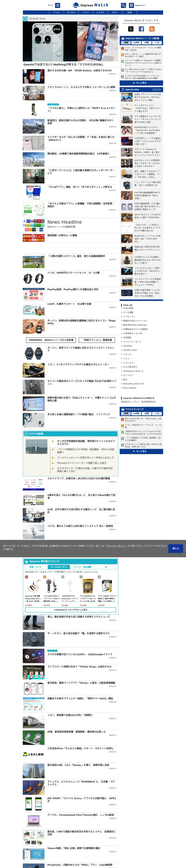Select the エンタメ navigation tab
The image size is (186, 868).
pyautogui.click(x=100, y=12)
